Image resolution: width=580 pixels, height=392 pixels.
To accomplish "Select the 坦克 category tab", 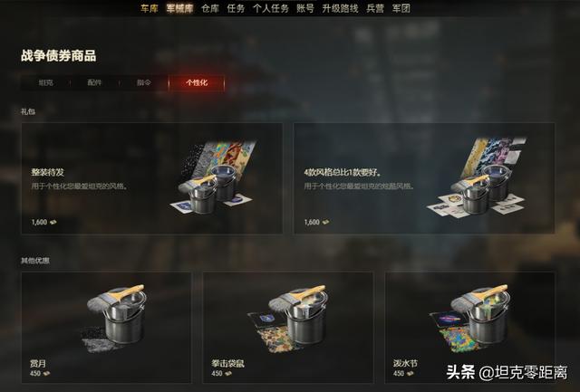I will (46, 82).
